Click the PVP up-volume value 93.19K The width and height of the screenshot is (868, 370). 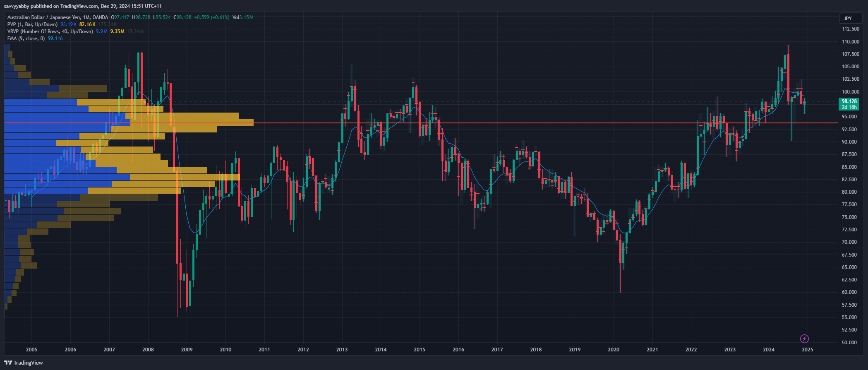[x=68, y=24]
